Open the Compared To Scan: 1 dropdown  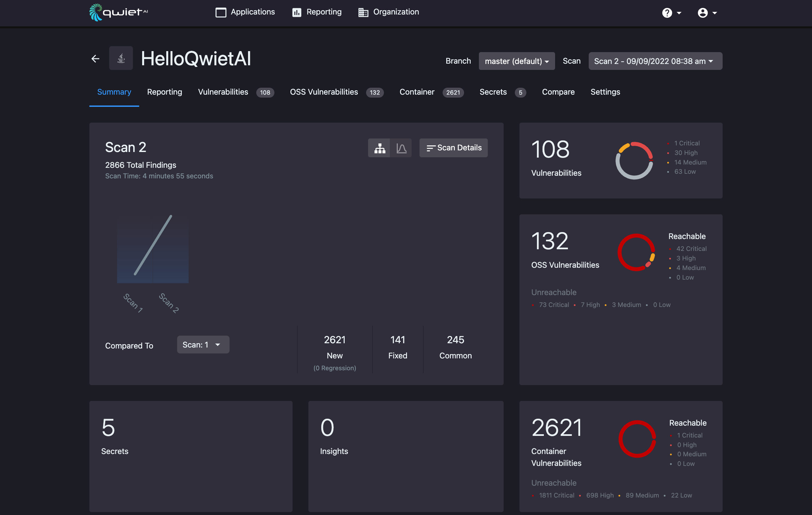203,345
